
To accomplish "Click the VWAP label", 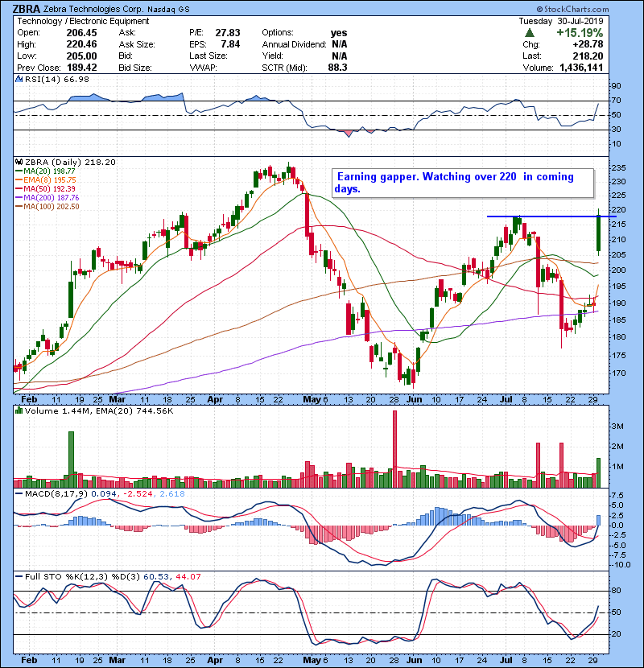I will coord(203,68).
